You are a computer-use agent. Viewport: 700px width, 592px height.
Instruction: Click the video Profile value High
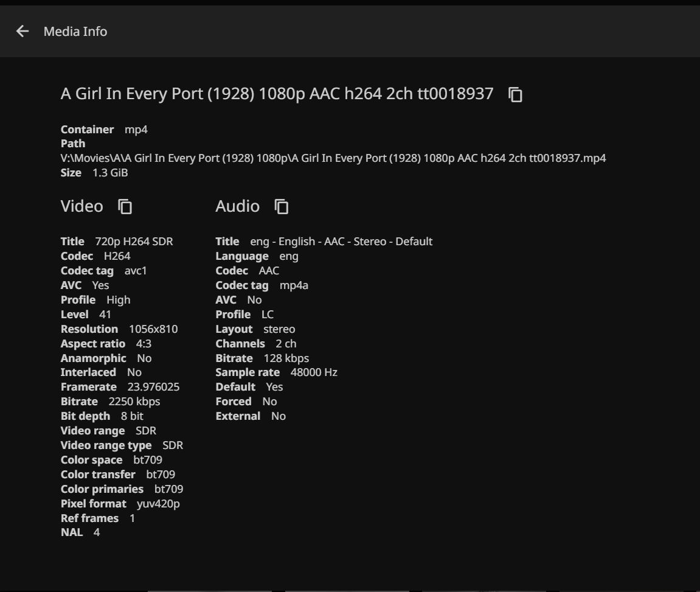pyautogui.click(x=119, y=300)
